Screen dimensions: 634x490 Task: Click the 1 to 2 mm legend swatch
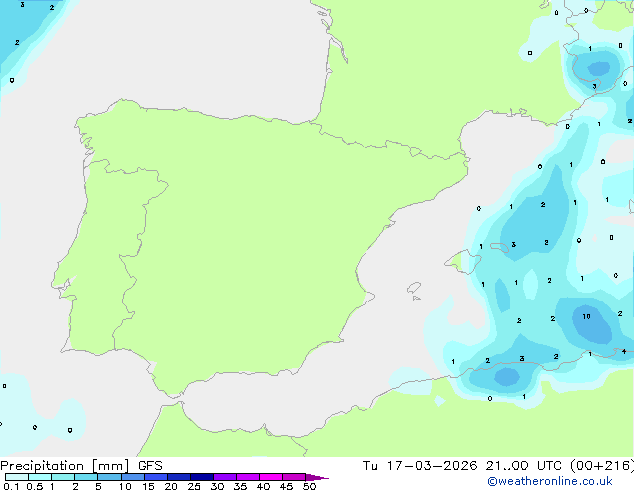[x=63, y=477]
